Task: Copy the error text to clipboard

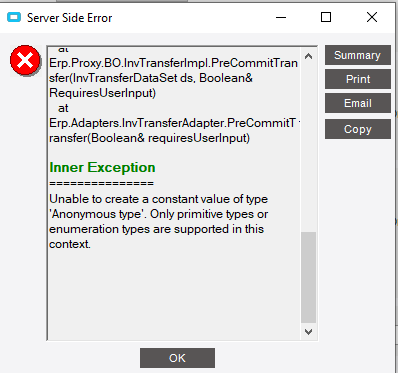Action: coord(358,129)
